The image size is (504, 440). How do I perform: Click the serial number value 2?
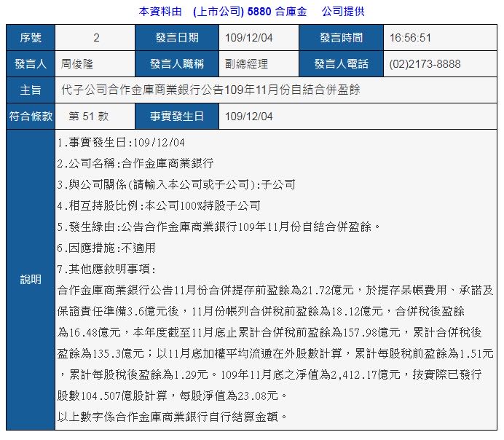pos(96,38)
